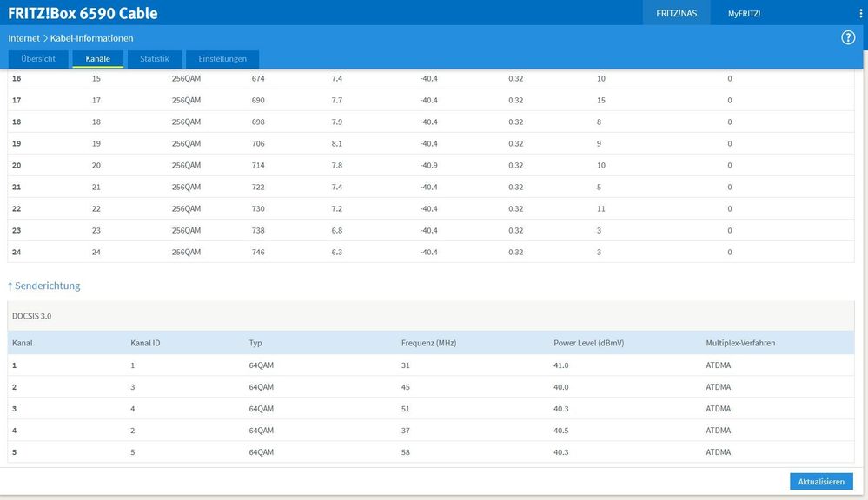Click 256QAM in the frequency 746 row
The image size is (868, 500).
186,253
